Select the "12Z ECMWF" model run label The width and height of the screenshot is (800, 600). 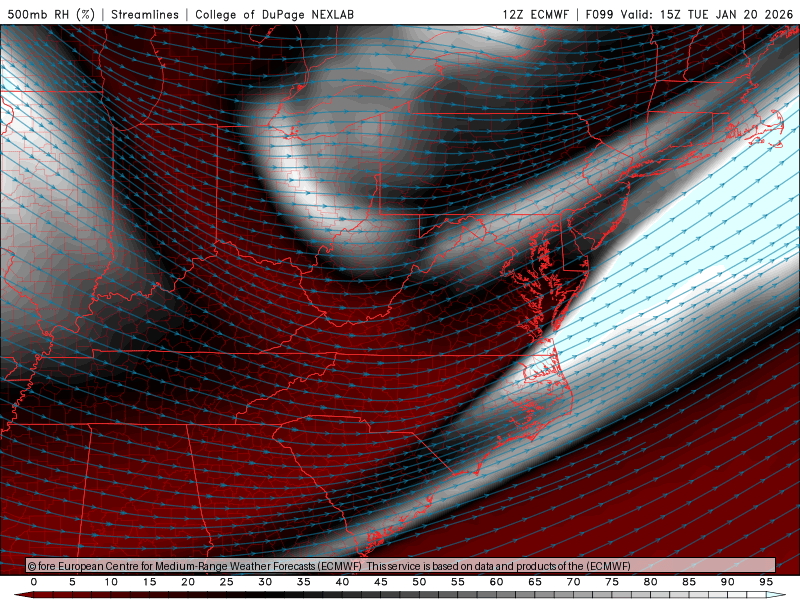[x=535, y=14]
